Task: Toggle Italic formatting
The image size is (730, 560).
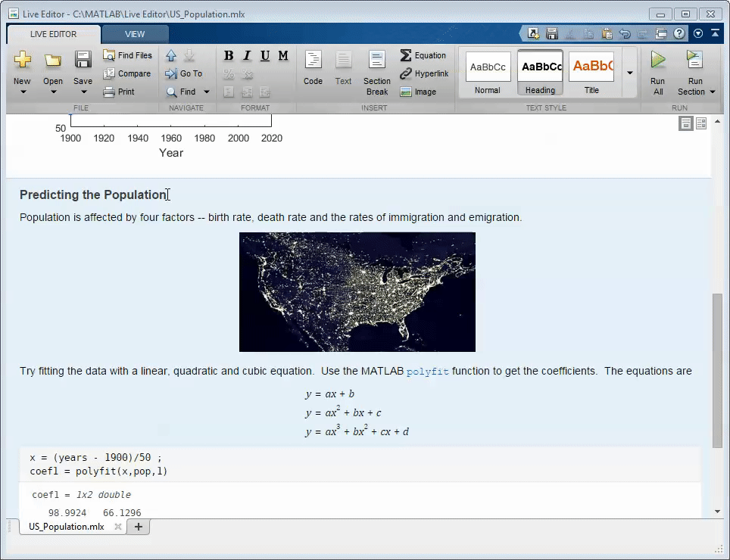Action: (x=247, y=56)
